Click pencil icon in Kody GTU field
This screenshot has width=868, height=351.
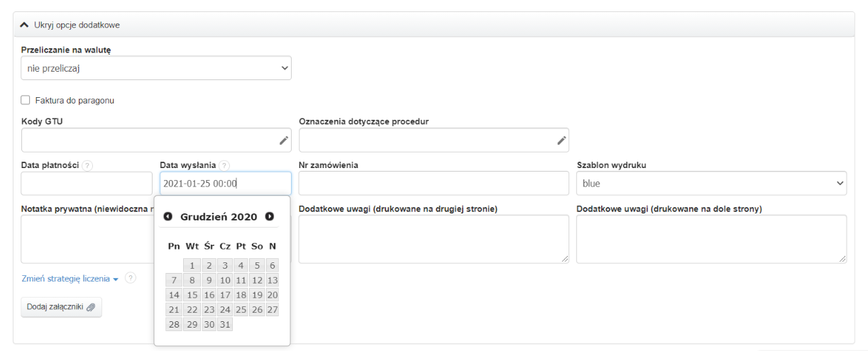tap(284, 140)
